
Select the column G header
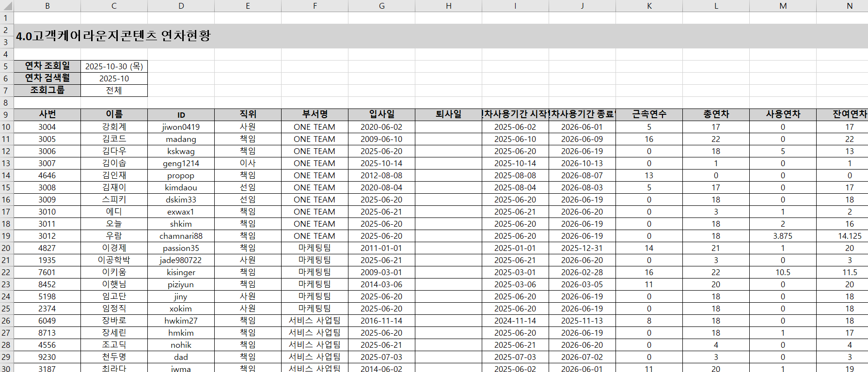click(381, 6)
